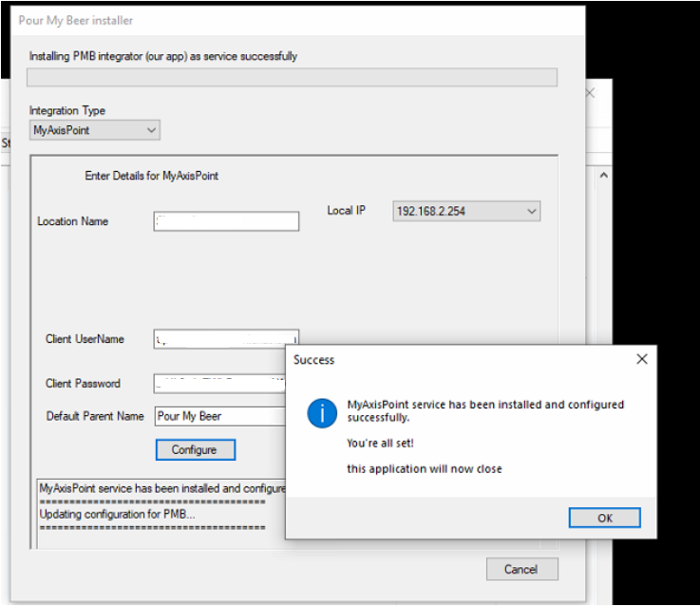Click OK in the Success dialog

coord(604,518)
